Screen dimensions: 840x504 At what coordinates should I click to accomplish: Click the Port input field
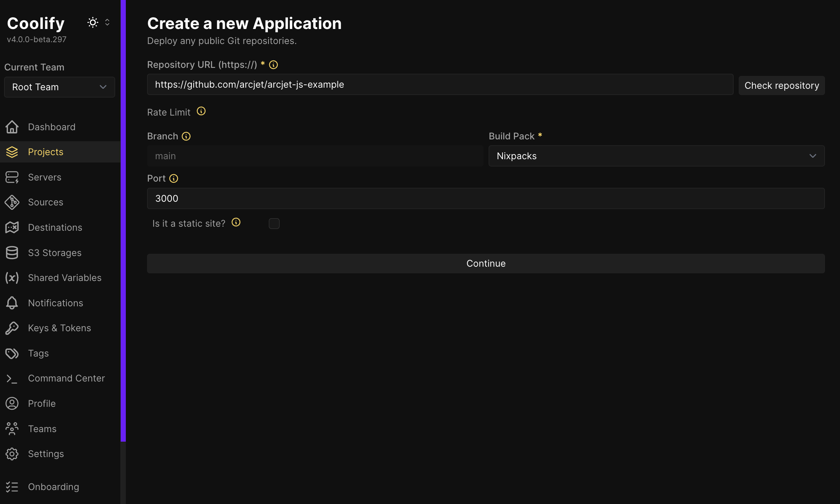486,198
